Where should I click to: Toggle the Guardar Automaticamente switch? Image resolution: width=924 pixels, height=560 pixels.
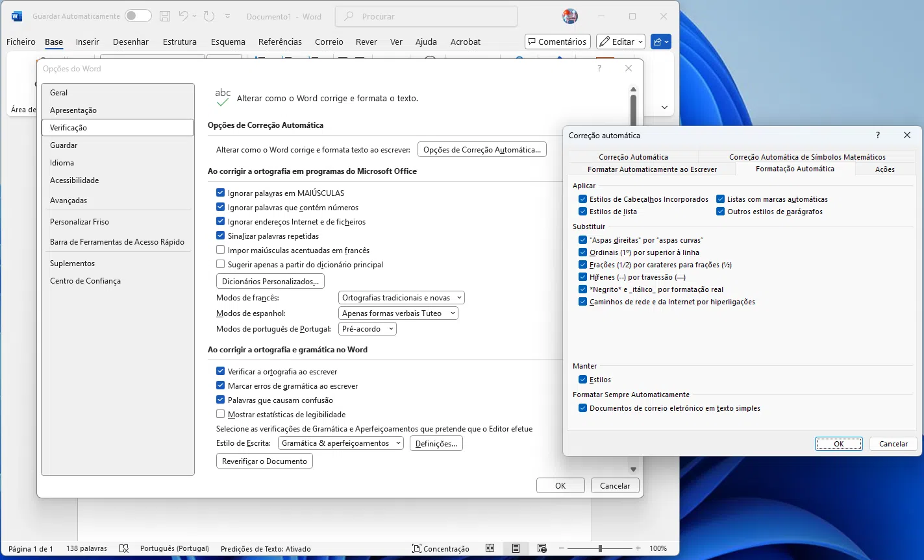[138, 16]
